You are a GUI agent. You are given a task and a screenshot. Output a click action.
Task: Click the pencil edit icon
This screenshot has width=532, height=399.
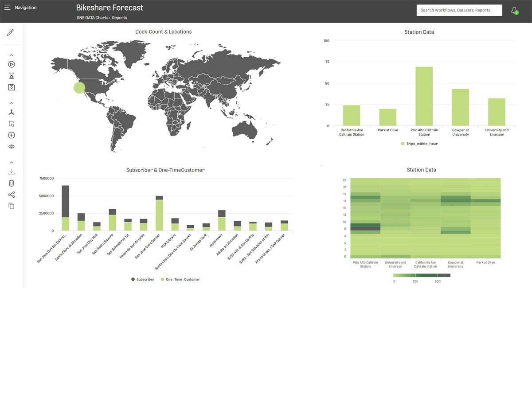click(11, 33)
